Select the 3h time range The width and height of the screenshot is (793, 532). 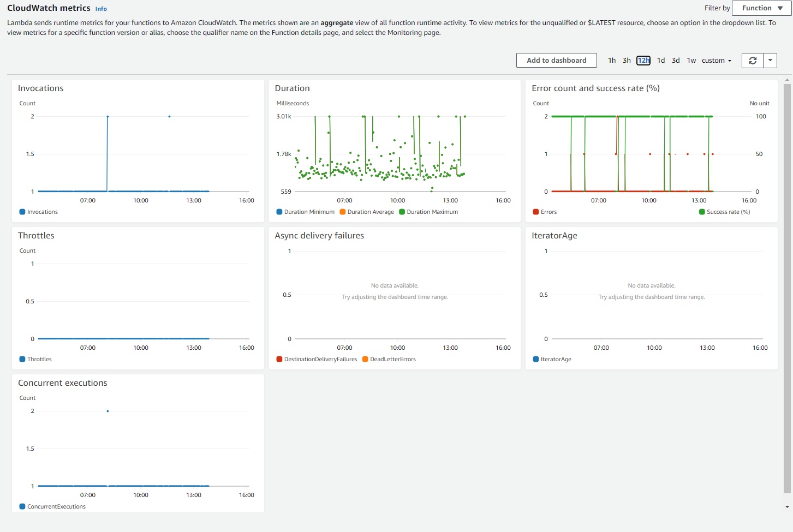(x=627, y=61)
